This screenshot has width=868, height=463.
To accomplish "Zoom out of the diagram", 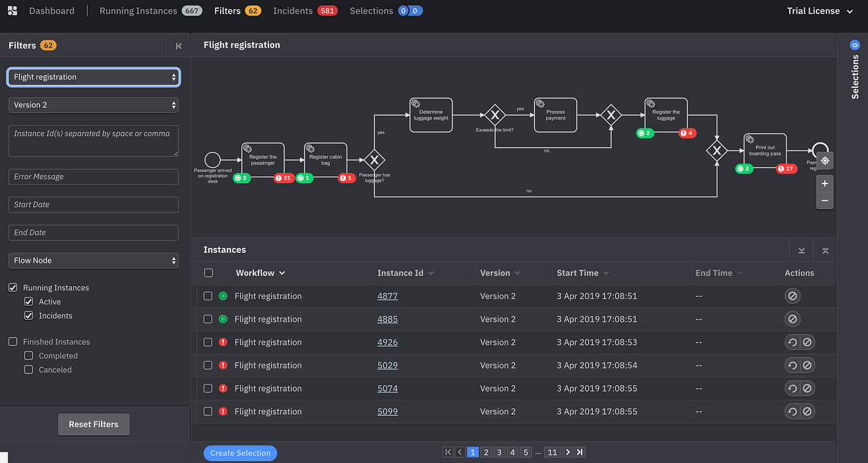I will coord(825,200).
